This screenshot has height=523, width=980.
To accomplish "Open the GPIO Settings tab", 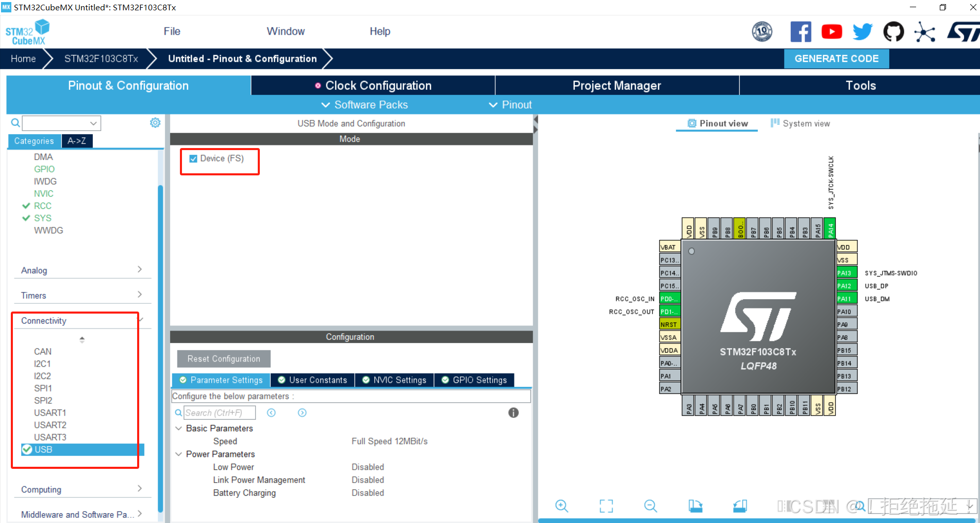I will click(474, 380).
